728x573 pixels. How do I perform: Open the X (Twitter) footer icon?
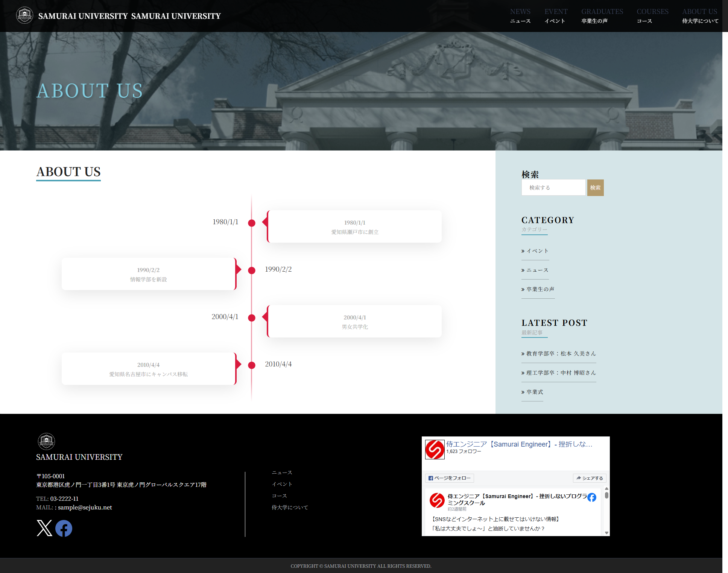coord(44,528)
